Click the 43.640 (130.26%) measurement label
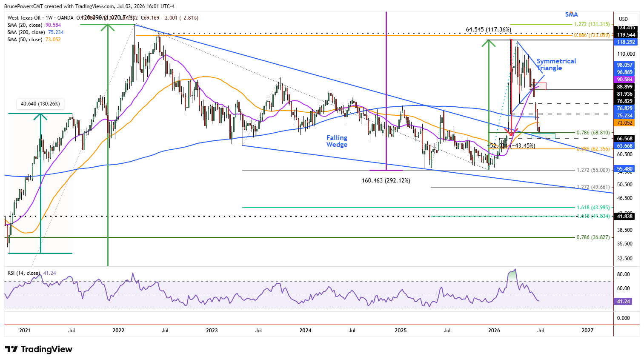The height and width of the screenshot is (362, 644). pos(40,104)
